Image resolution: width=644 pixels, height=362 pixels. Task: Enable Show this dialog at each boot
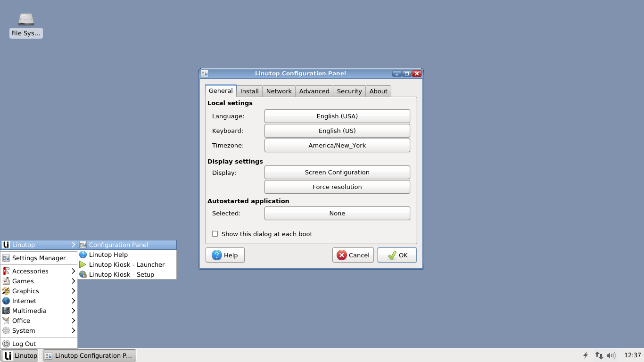click(215, 234)
